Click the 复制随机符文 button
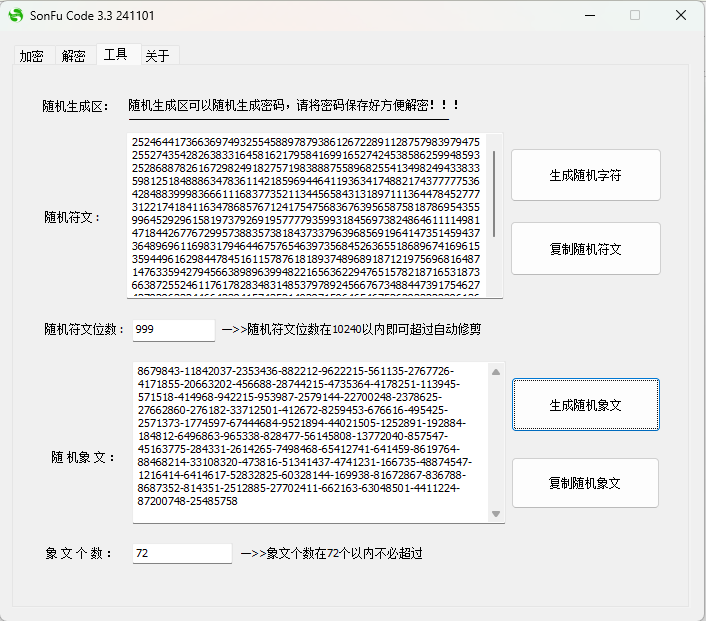 coord(585,249)
